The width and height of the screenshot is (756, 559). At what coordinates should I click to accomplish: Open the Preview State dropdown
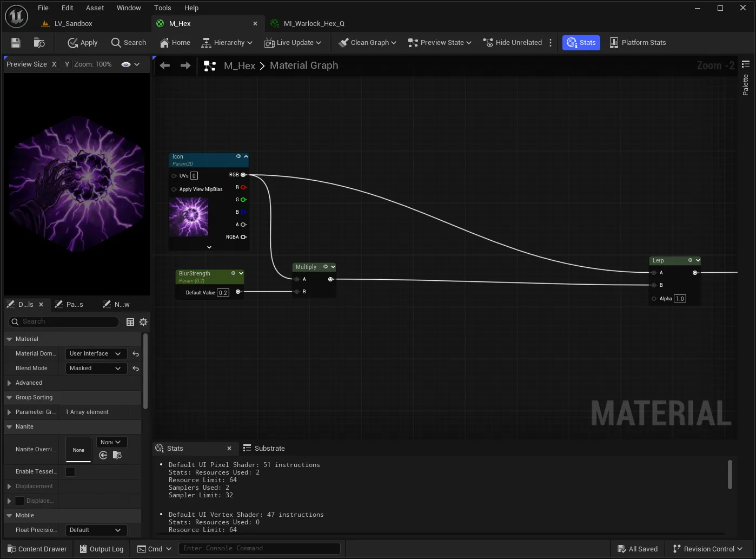tap(440, 43)
